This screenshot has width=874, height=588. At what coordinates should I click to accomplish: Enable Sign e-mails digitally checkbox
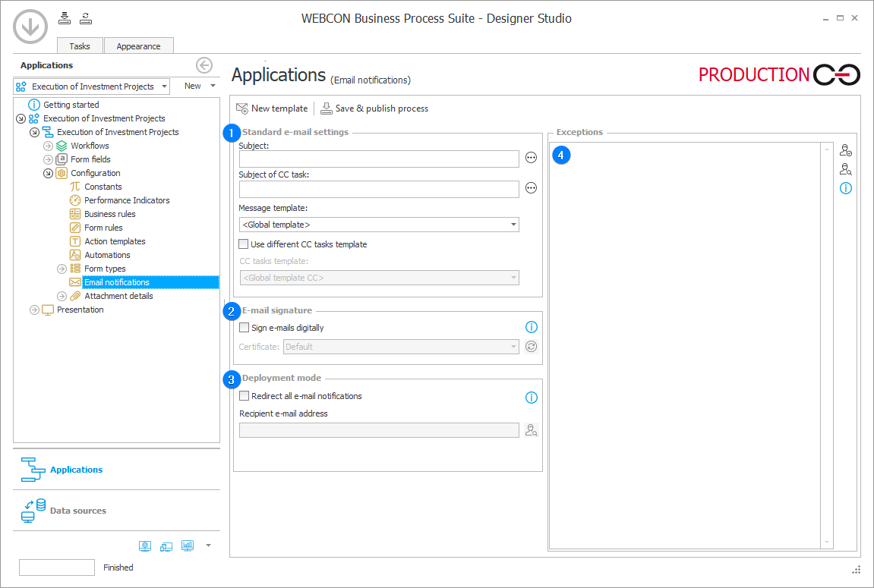(245, 328)
